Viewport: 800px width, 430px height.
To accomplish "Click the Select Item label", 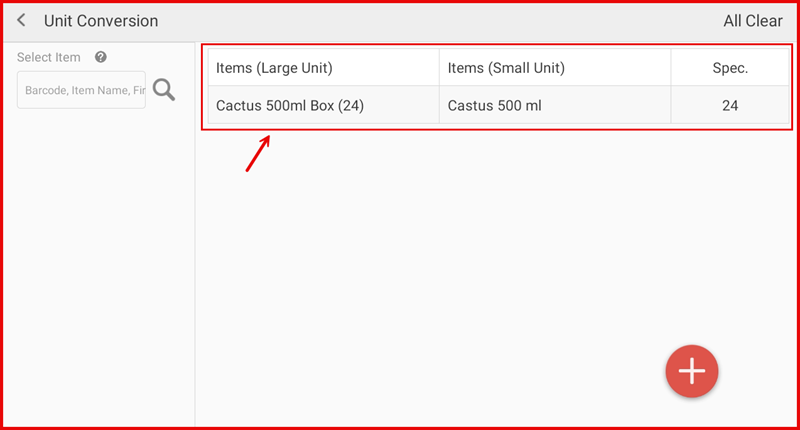I will pos(49,58).
